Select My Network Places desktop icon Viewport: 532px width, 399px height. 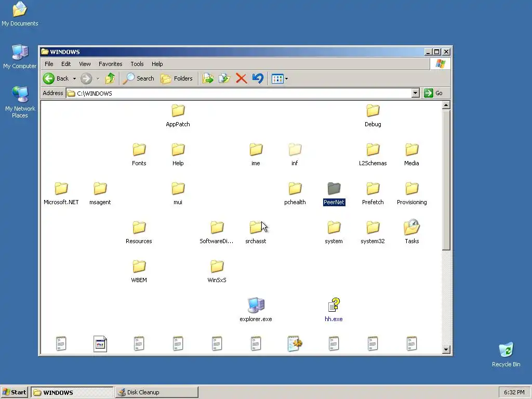point(20,102)
